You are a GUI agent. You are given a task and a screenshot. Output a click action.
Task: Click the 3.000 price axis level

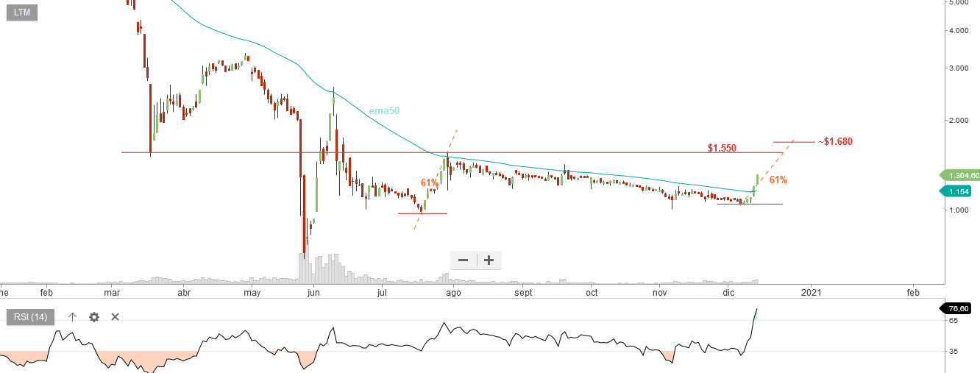[959, 68]
